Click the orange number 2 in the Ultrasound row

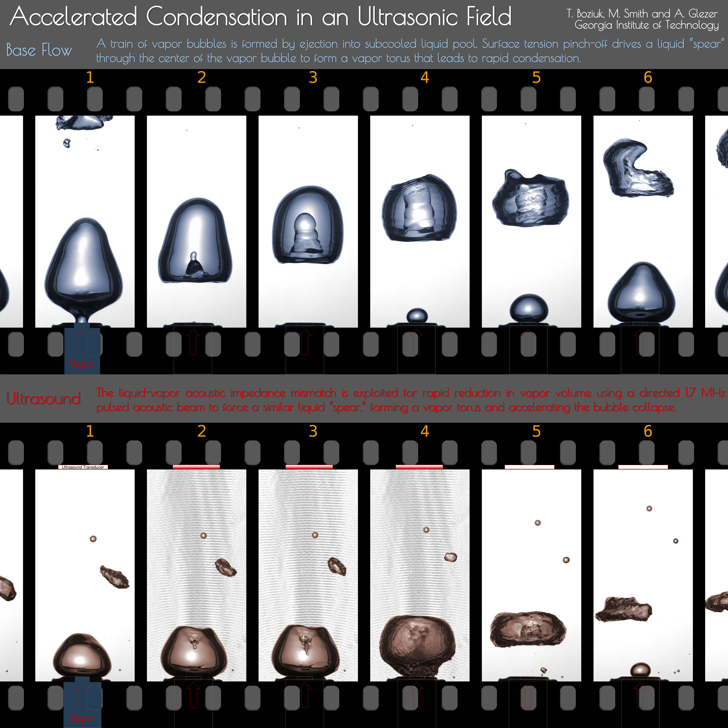(202, 431)
